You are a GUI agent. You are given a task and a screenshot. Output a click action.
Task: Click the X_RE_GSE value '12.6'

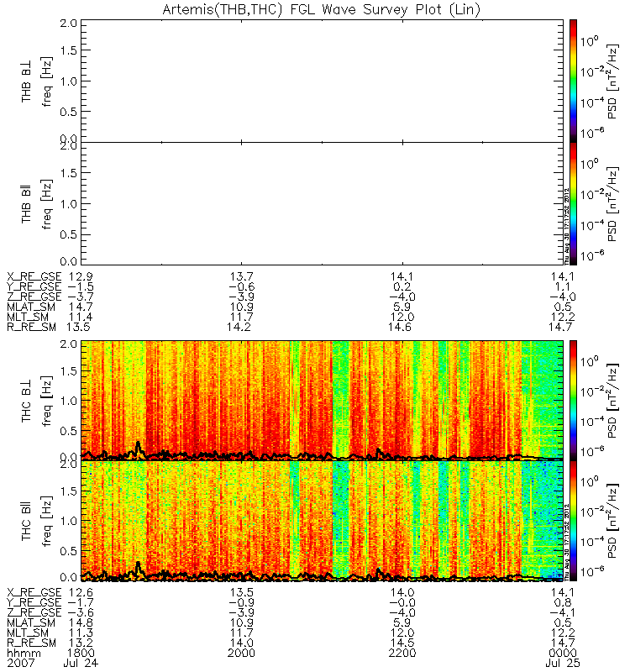coord(81,592)
